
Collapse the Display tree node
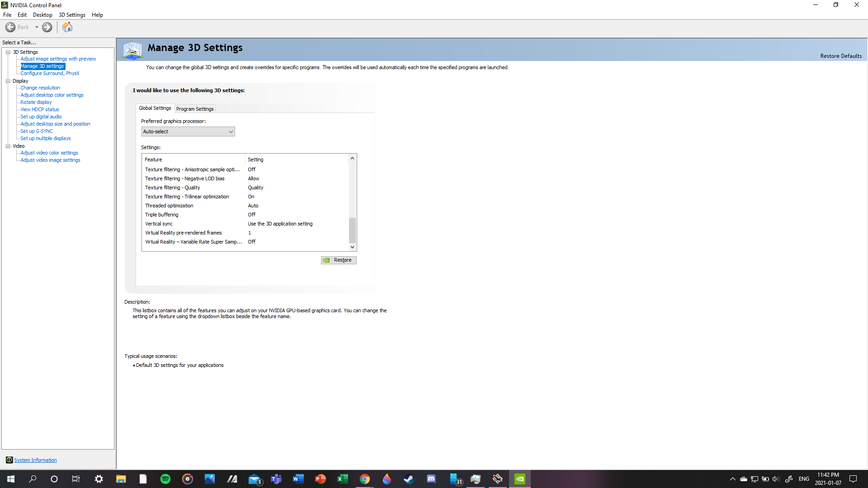point(8,81)
